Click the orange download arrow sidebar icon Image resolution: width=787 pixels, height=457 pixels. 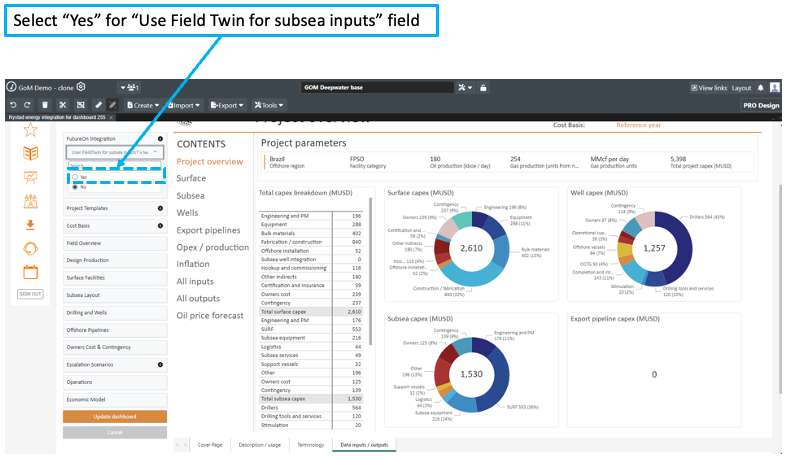[x=31, y=225]
